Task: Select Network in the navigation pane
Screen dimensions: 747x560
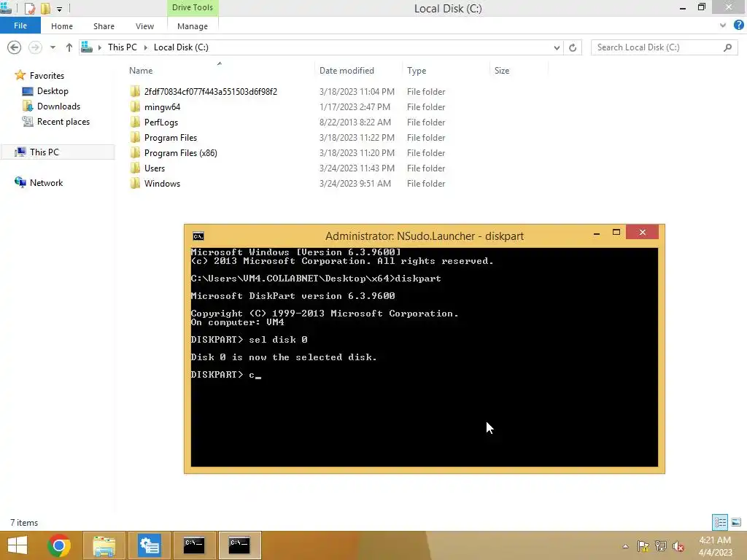Action: point(46,182)
